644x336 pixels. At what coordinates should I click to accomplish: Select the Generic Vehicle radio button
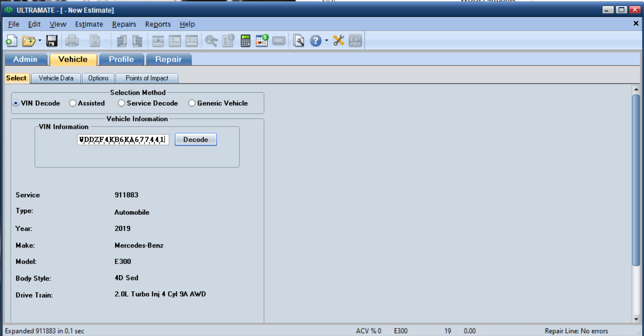click(x=192, y=103)
